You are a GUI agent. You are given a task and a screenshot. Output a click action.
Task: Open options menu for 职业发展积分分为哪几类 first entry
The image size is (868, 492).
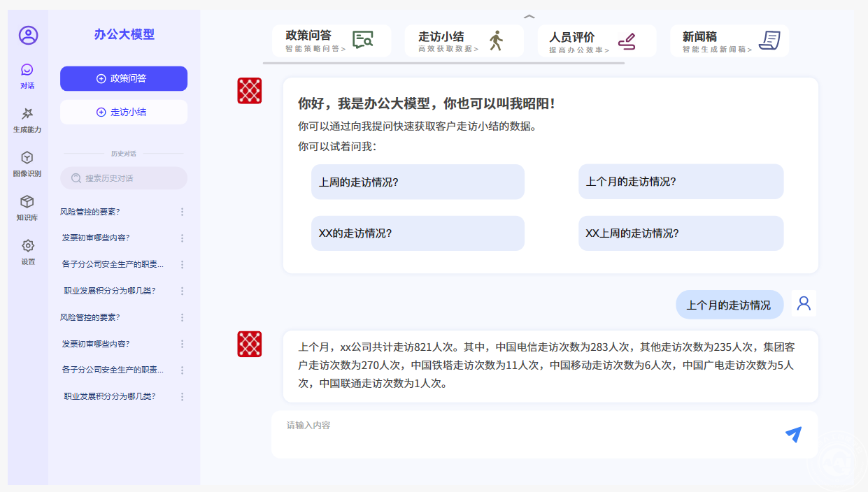point(183,291)
